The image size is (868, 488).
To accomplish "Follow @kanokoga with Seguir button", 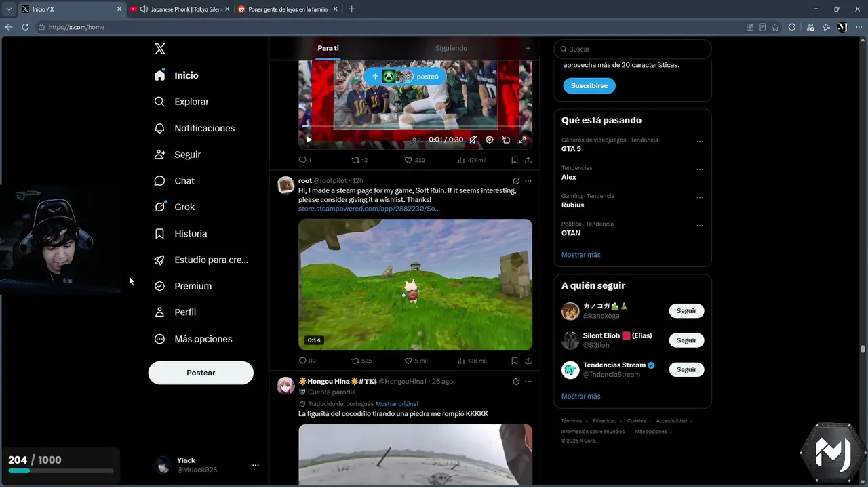I will click(686, 311).
